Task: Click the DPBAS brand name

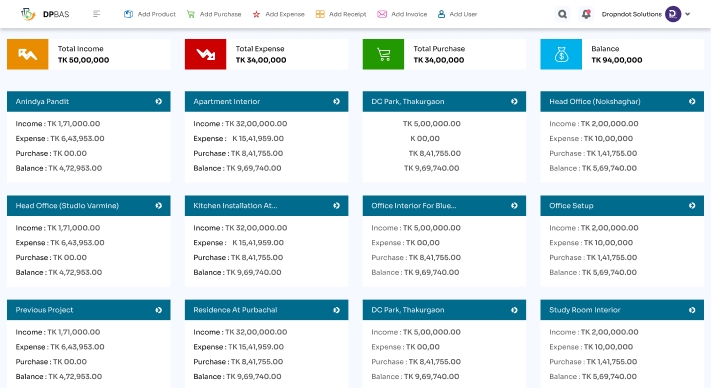Action: click(56, 15)
